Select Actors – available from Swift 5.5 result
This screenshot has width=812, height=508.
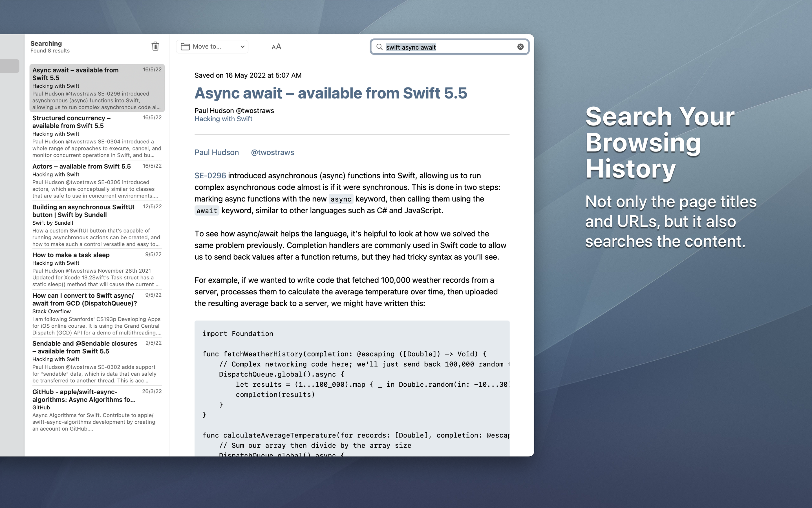(x=97, y=180)
